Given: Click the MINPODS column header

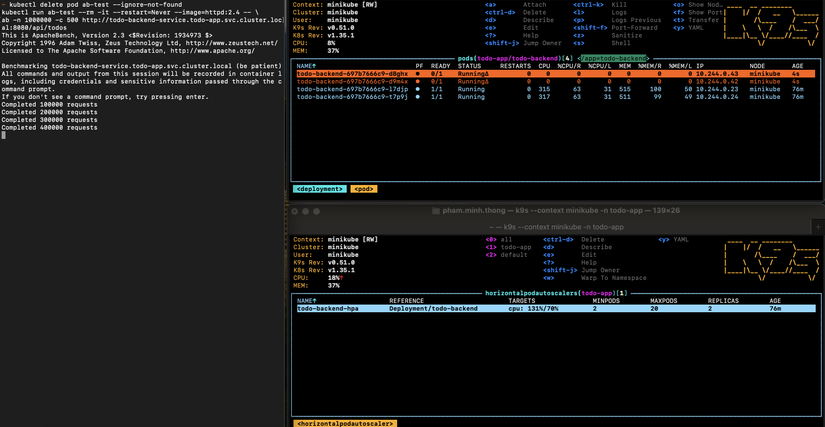Looking at the screenshot, I should pos(607,301).
